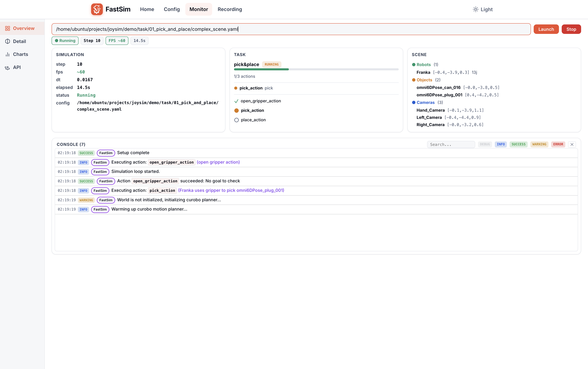Select omni6DPose_can_016 object
Image resolution: width=588 pixels, height=369 pixels.
[x=458, y=87]
